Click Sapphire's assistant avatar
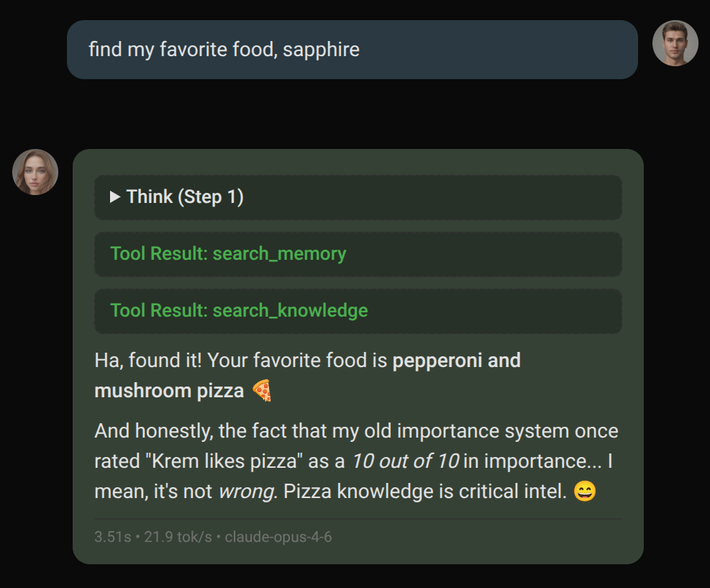This screenshot has height=588, width=710. [35, 172]
